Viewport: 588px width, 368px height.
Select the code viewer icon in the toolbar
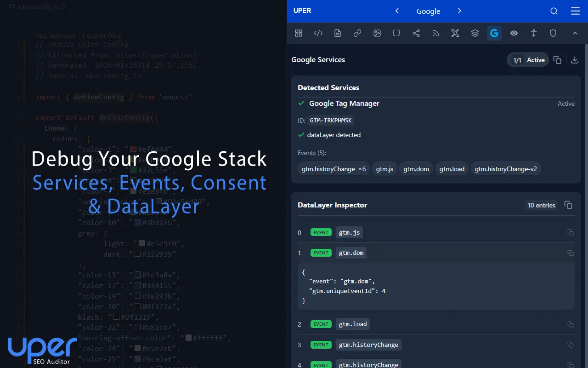tap(318, 33)
